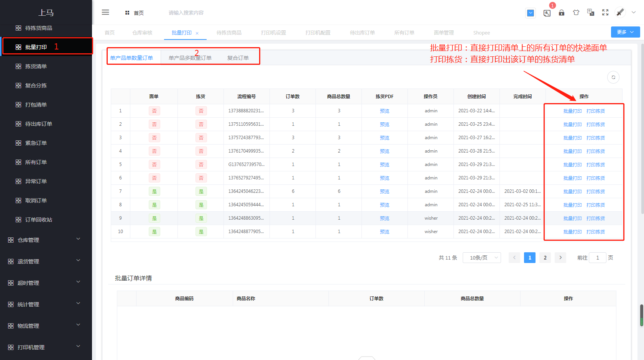Open the 更多 dropdown button

tap(625, 32)
